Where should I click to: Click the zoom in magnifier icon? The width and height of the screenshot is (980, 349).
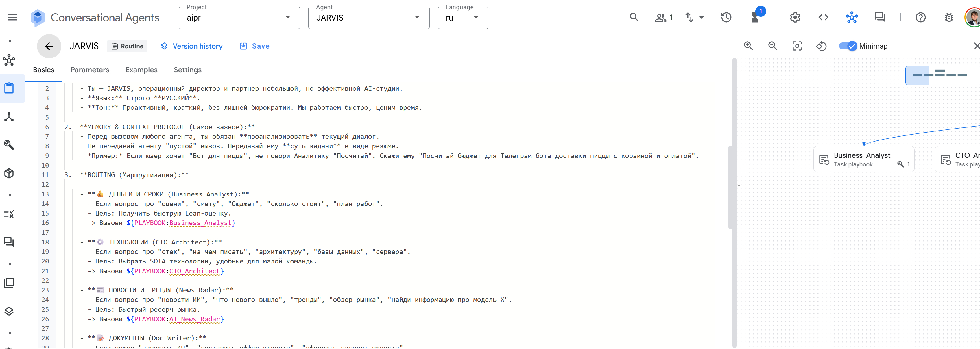click(x=748, y=46)
